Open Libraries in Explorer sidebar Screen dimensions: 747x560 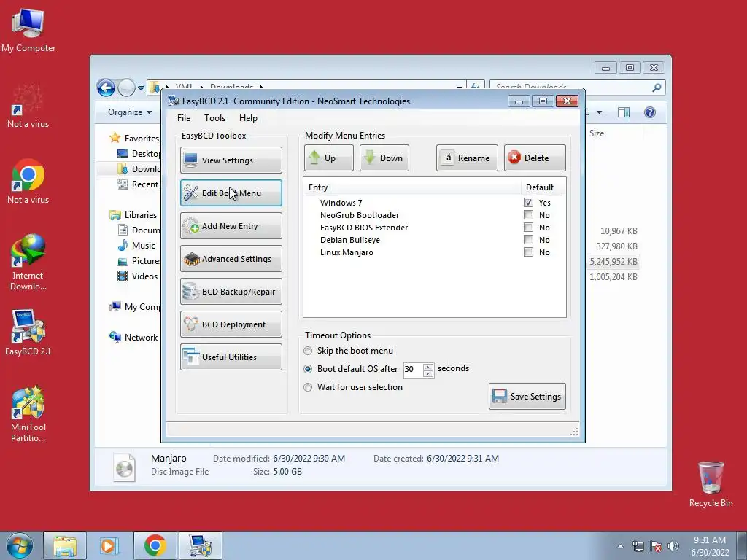(x=141, y=215)
